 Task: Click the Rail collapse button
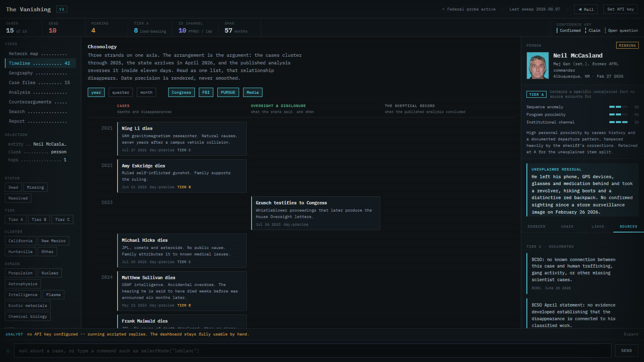(586, 9)
